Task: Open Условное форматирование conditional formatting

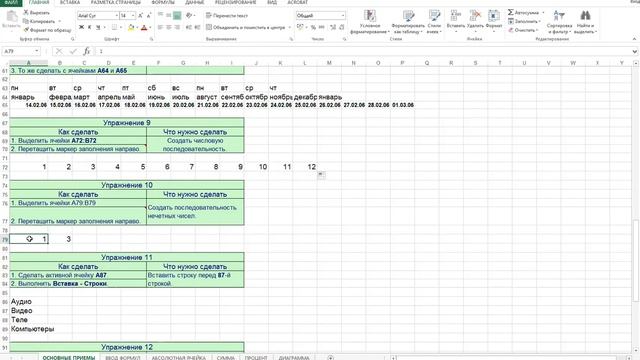Action: coord(369,22)
